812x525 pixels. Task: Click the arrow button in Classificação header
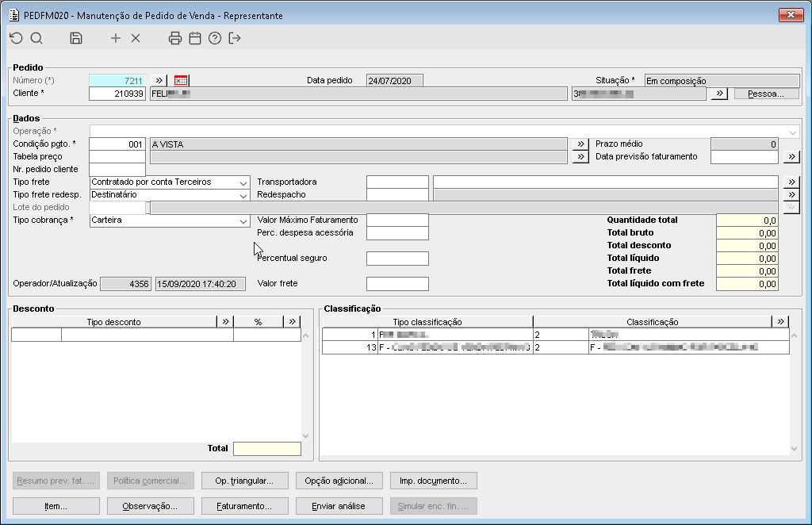pyautogui.click(x=780, y=321)
